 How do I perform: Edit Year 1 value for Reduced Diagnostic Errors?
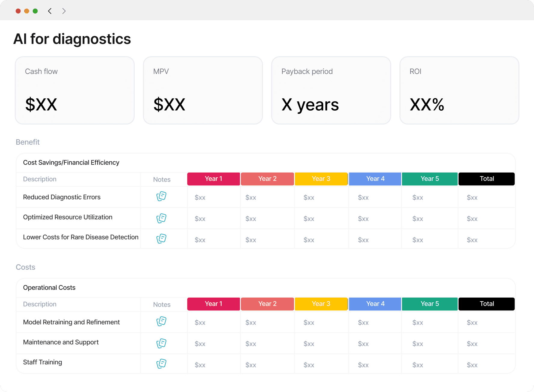coord(200,198)
